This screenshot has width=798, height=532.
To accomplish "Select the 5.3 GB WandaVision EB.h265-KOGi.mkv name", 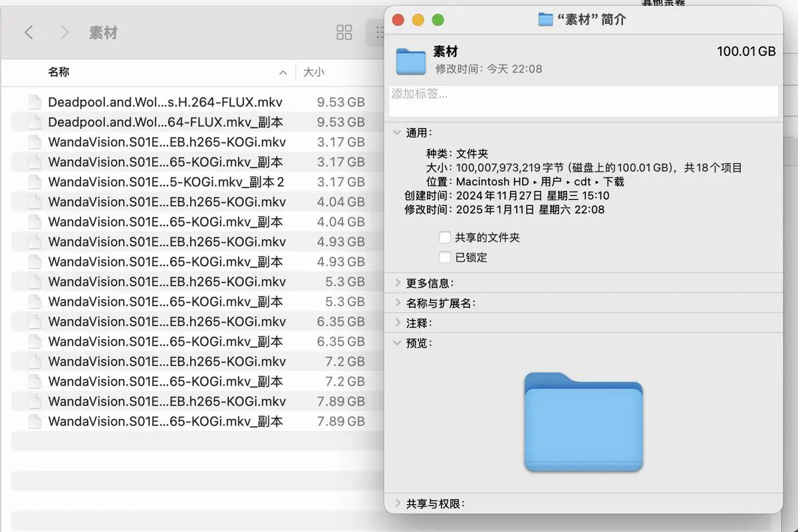I will click(x=167, y=282).
